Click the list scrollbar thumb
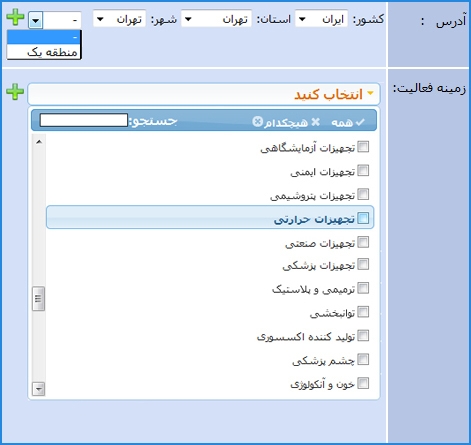The height and width of the screenshot is (445, 471). [x=38, y=298]
